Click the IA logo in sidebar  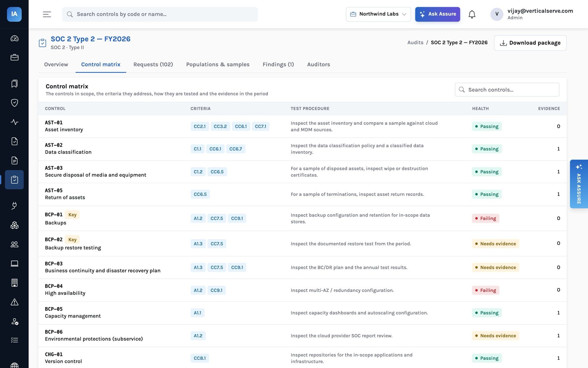(x=14, y=14)
